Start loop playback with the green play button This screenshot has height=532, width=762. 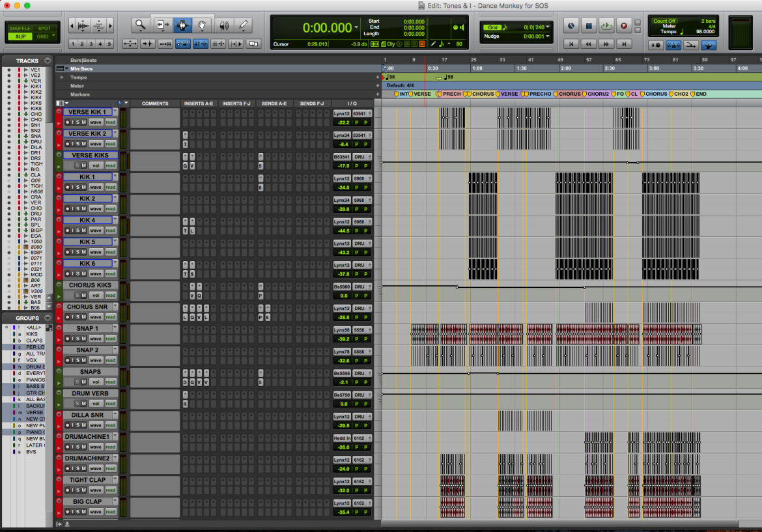tap(606, 26)
